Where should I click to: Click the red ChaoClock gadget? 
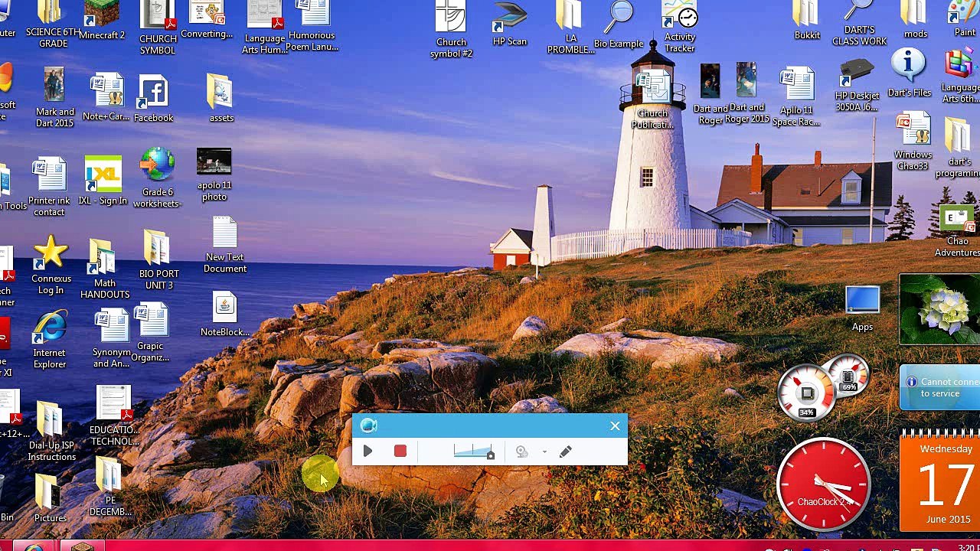coord(823,484)
